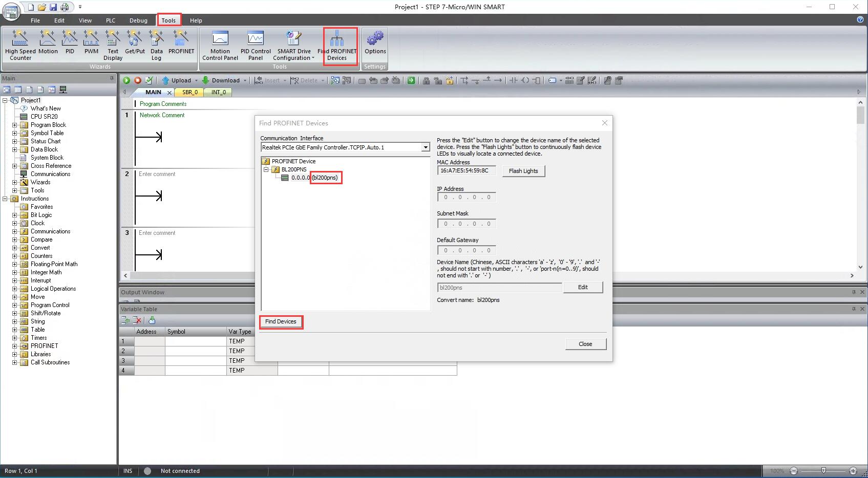Click the zoom in plus button
The height and width of the screenshot is (478, 868).
point(853,471)
